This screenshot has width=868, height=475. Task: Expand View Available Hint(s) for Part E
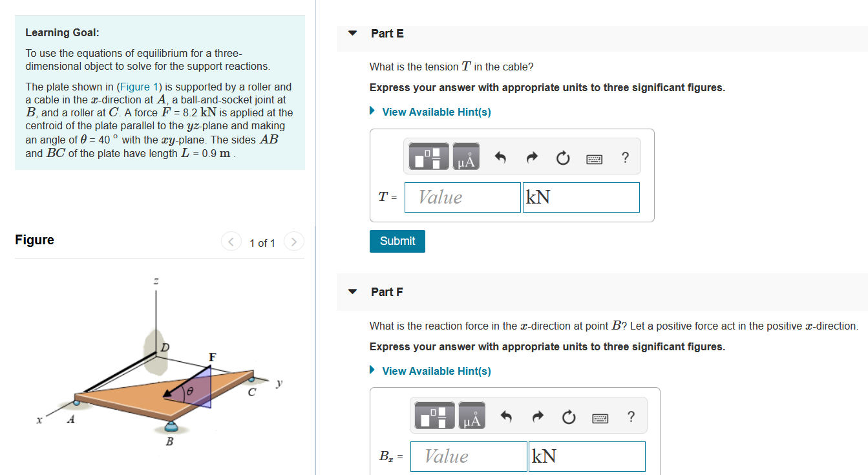pos(436,111)
